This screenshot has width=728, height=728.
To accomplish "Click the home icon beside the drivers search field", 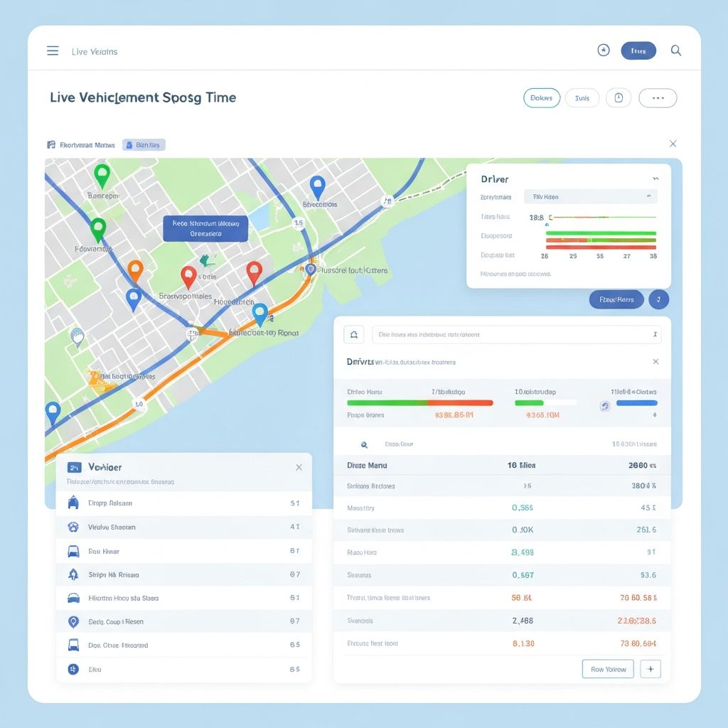I will pyautogui.click(x=354, y=334).
